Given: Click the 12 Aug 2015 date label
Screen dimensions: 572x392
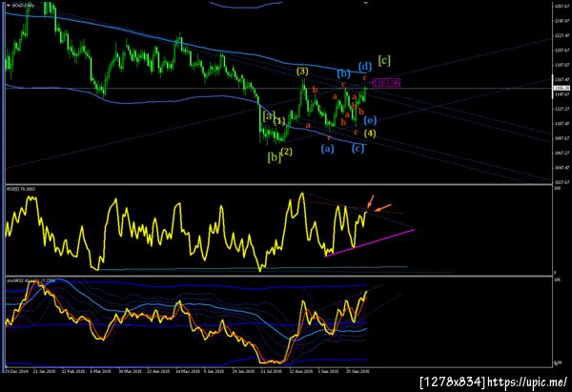Looking at the screenshot, I should point(301,371).
